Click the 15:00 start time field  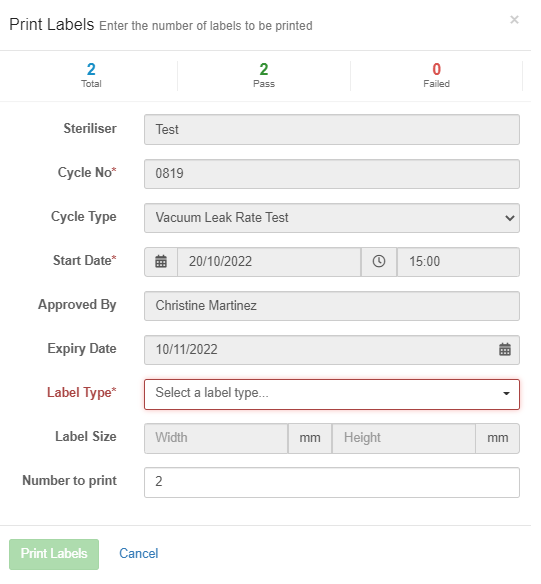click(458, 262)
